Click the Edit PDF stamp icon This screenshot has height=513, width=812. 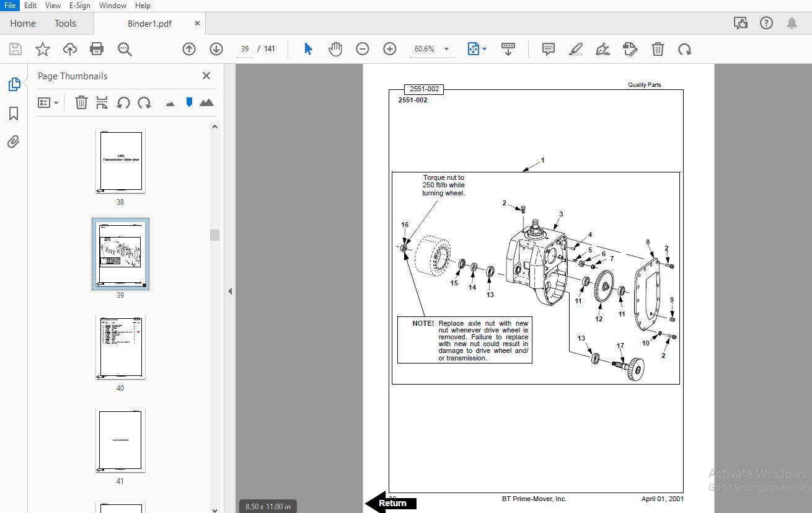(x=630, y=49)
